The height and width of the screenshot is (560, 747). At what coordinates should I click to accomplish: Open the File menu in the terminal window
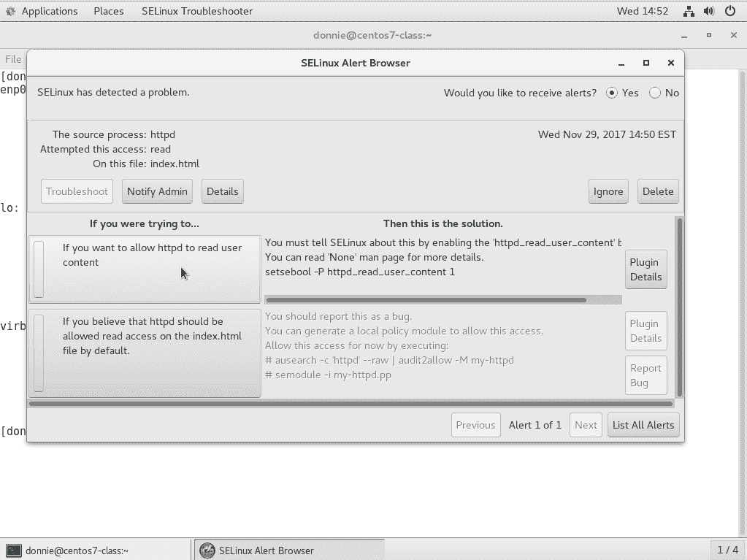point(13,59)
